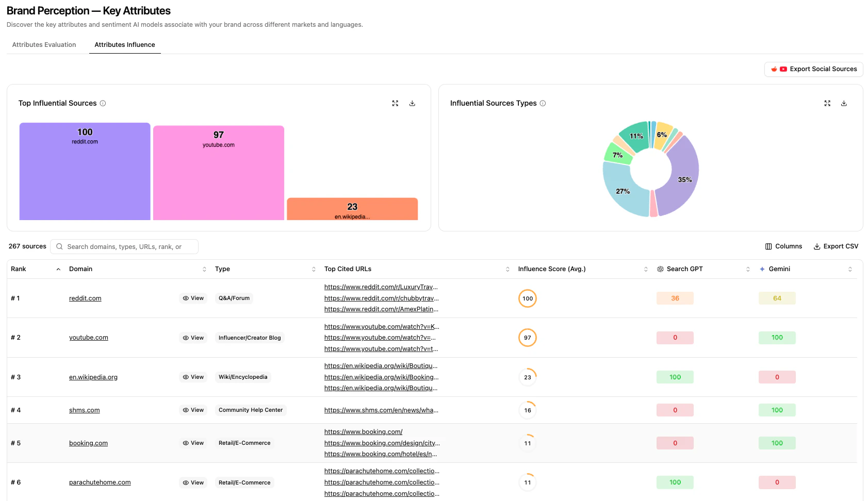
Task: Click the search magnifier icon in sources search
Action: point(59,246)
